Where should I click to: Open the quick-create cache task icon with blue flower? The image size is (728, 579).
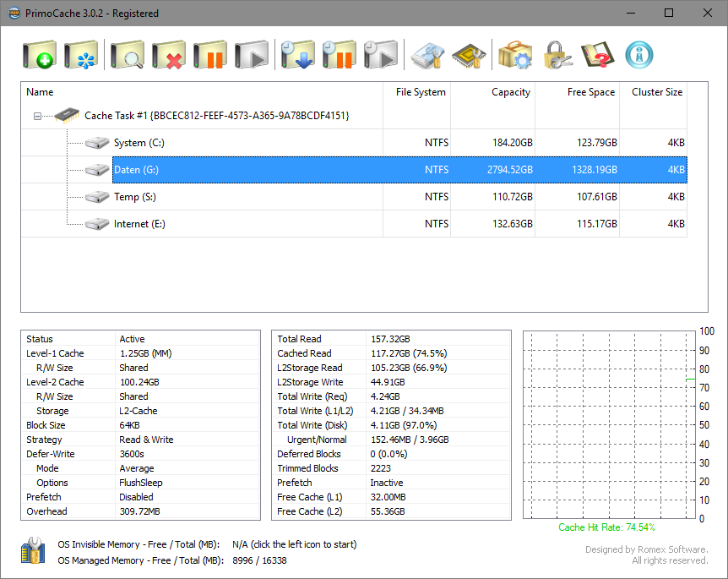81,55
